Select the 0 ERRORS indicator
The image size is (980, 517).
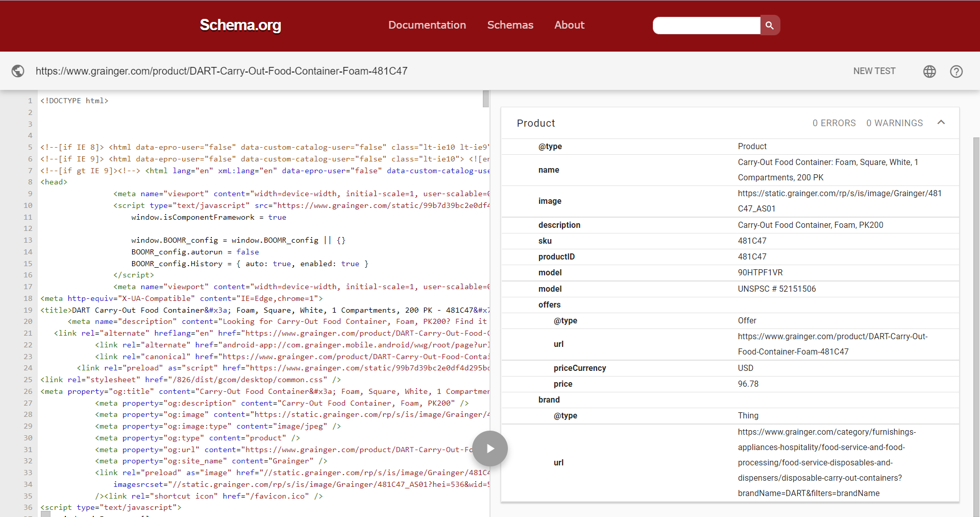pos(834,123)
